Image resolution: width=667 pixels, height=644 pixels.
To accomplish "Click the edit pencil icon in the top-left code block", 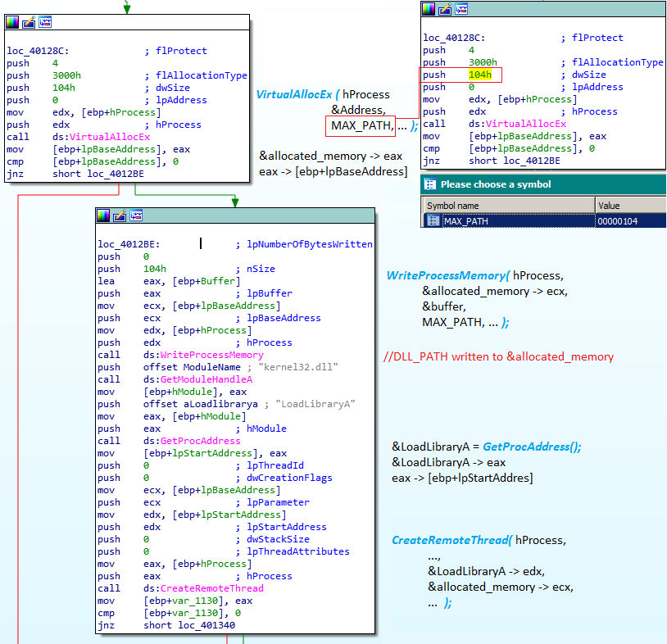I will click(29, 21).
